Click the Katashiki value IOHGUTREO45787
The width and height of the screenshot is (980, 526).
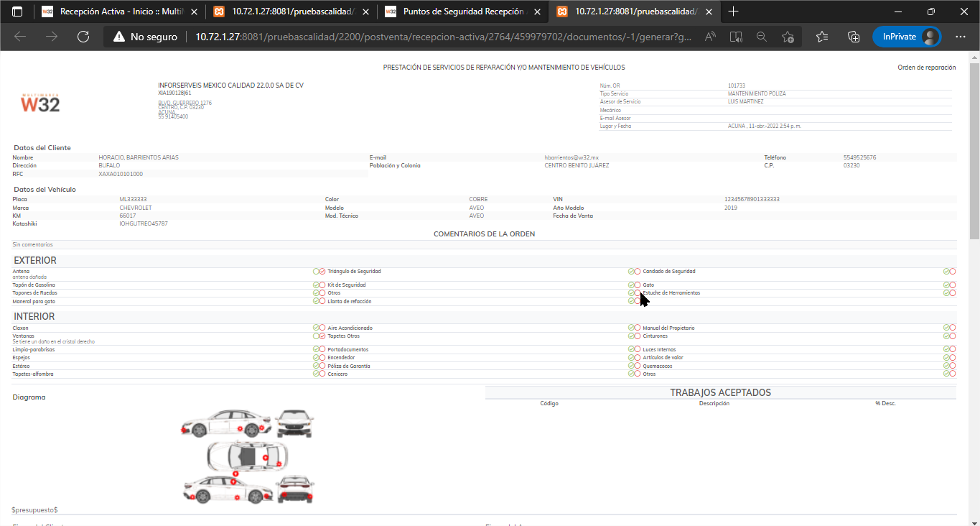click(x=144, y=223)
